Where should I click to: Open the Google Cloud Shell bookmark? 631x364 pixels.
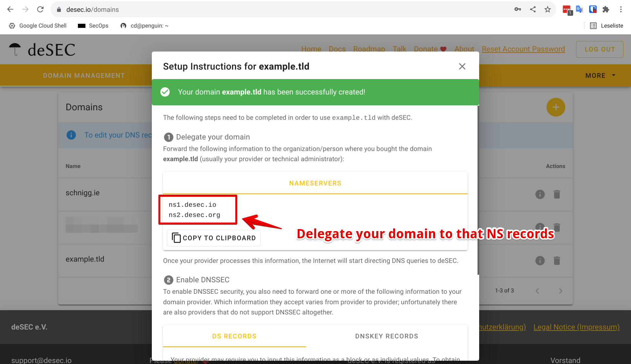(x=38, y=26)
